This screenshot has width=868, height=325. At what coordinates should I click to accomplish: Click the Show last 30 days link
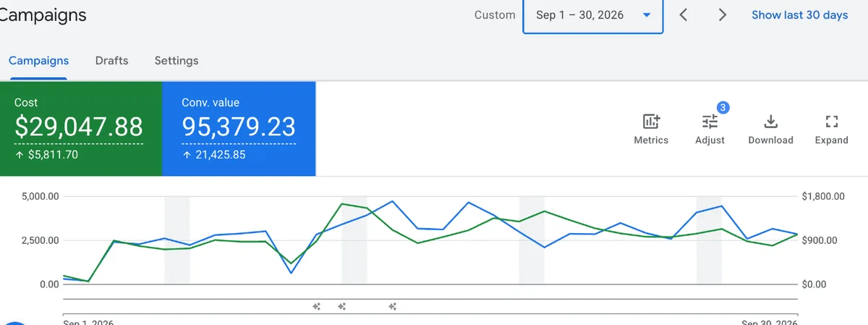(799, 15)
